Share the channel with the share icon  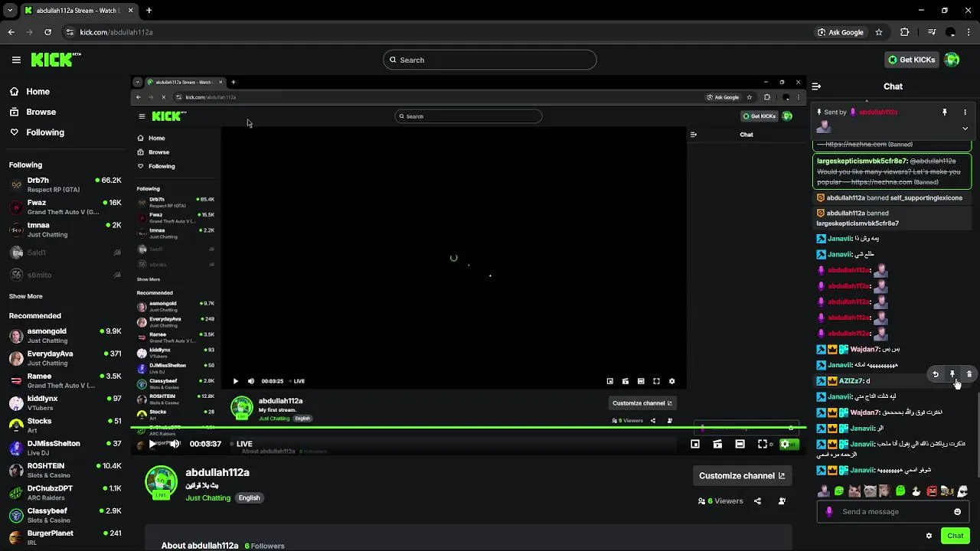click(757, 501)
